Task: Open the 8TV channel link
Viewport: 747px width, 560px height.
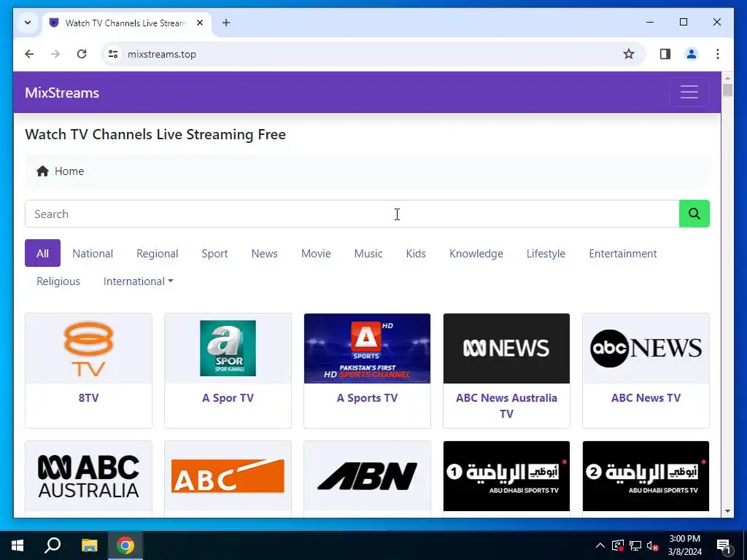Action: (88, 397)
